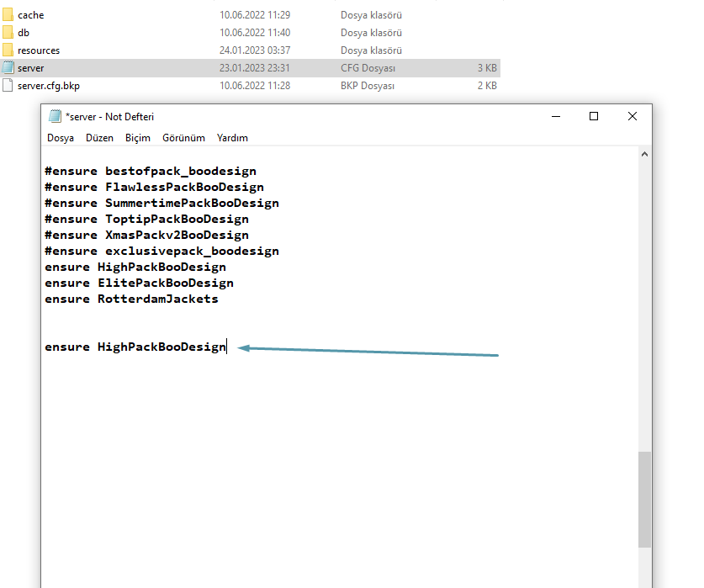
Task: Click the #ensure bestofpack_boodesign line
Action: pos(150,172)
